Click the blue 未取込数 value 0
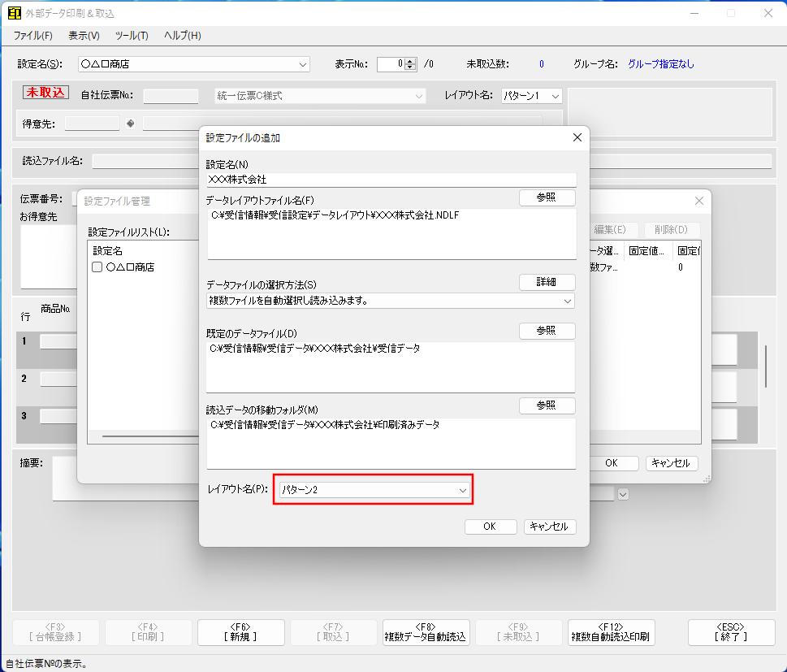 (542, 64)
